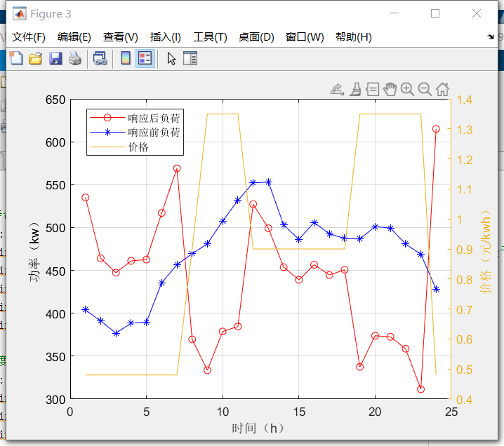Click the x-axis label 时间（h）
This screenshot has height=446, width=504.
coord(258,428)
